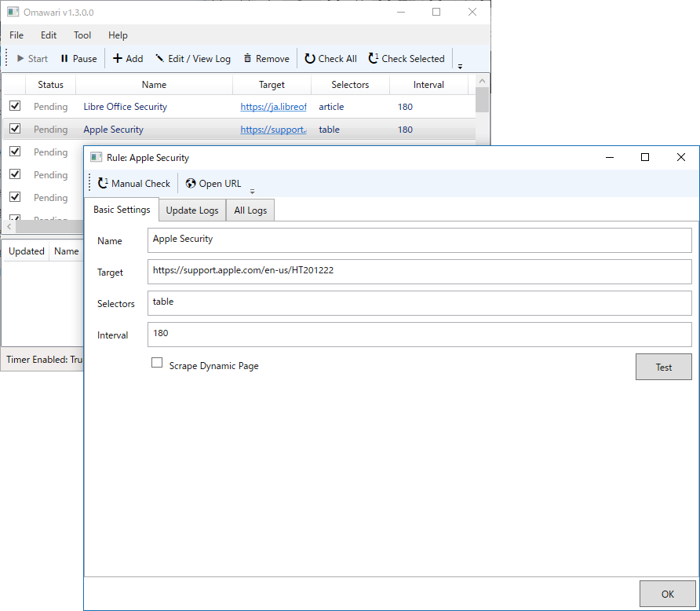The width and height of the screenshot is (700, 611).
Task: Click into the Name input field
Action: click(x=420, y=240)
